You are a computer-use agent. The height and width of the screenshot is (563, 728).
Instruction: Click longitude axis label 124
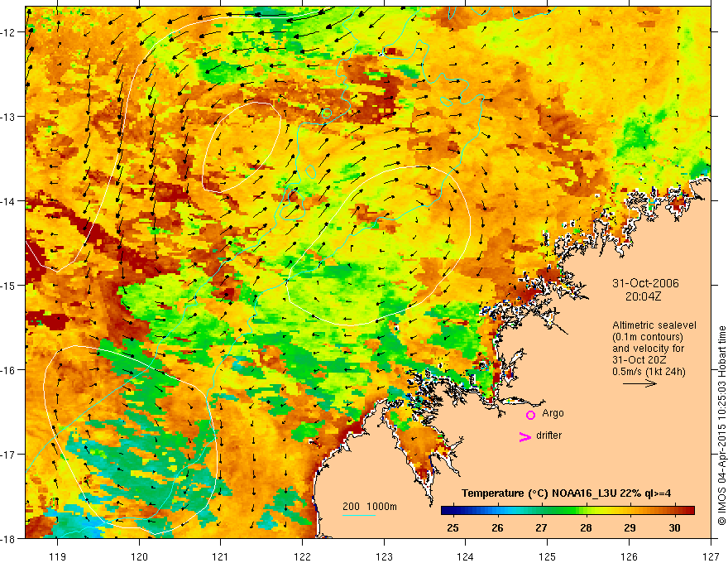tap(466, 556)
